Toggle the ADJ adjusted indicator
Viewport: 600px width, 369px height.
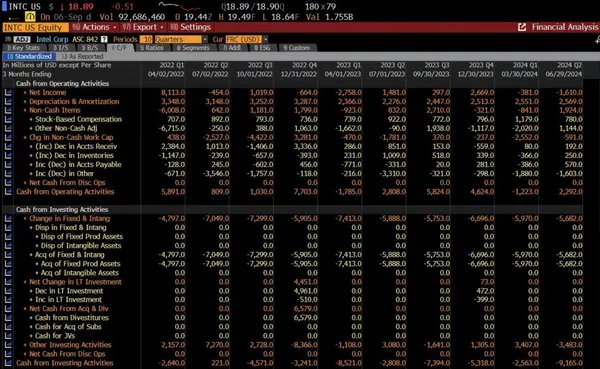tap(22, 39)
